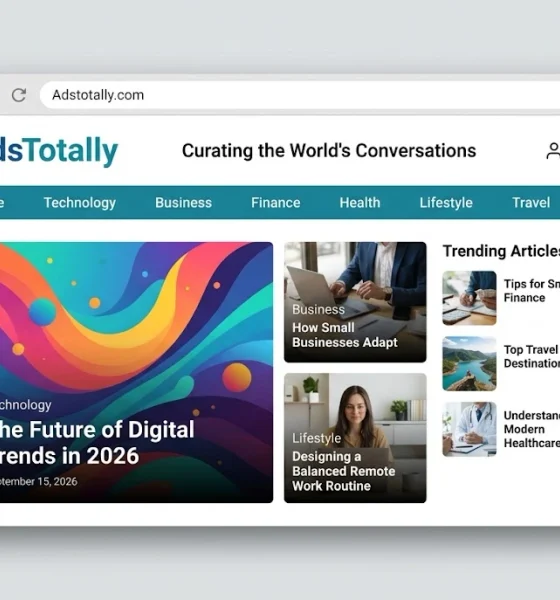
Task: Click the AdsTotally site logo
Action: (59, 151)
